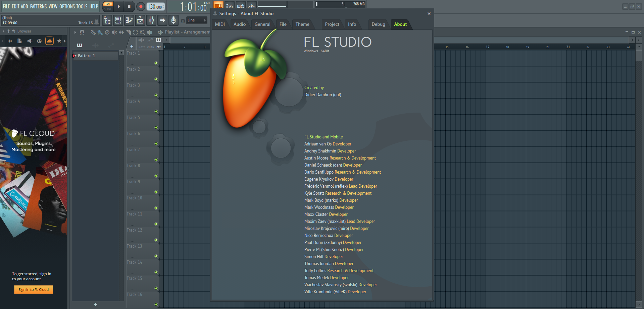Image resolution: width=644 pixels, height=309 pixels.
Task: Select the playlist delete tool
Action: tap(107, 32)
